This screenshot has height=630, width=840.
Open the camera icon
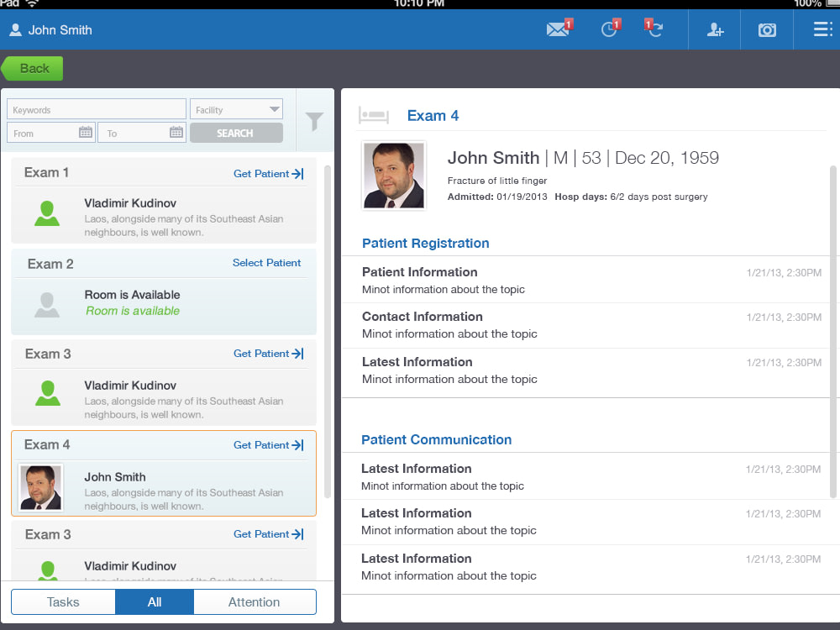coord(767,30)
